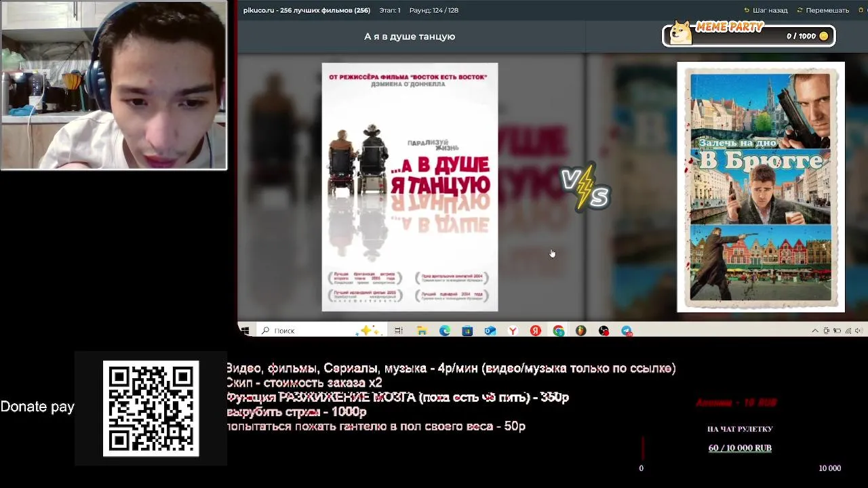
Task: Expand hidden system tray icons
Action: click(815, 331)
